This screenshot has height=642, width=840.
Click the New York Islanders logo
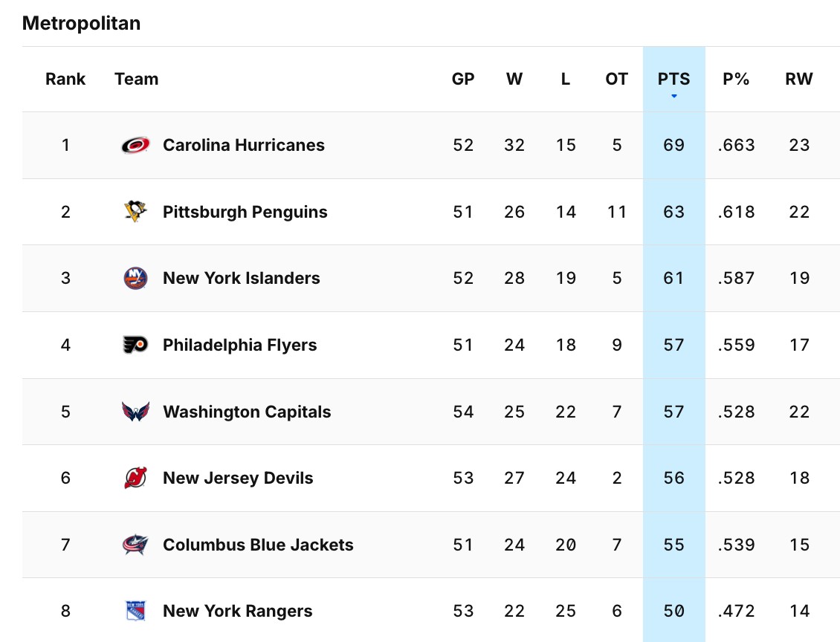(x=136, y=278)
